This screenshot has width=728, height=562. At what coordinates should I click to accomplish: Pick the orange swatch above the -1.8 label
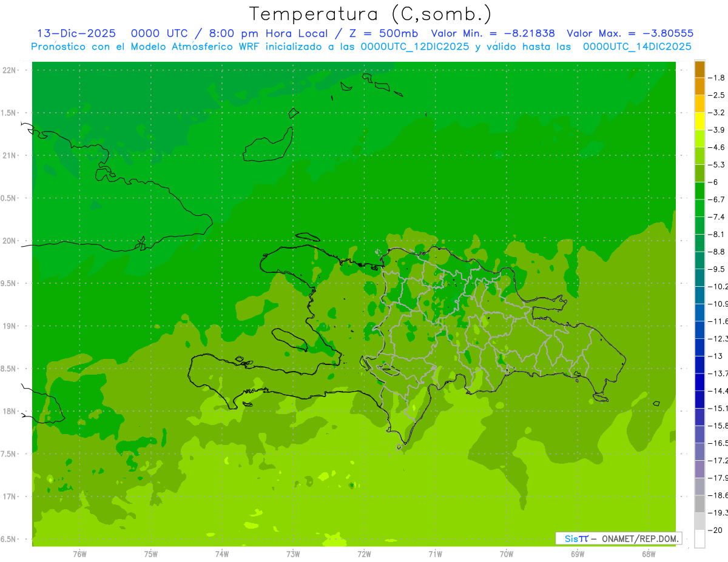699,69
